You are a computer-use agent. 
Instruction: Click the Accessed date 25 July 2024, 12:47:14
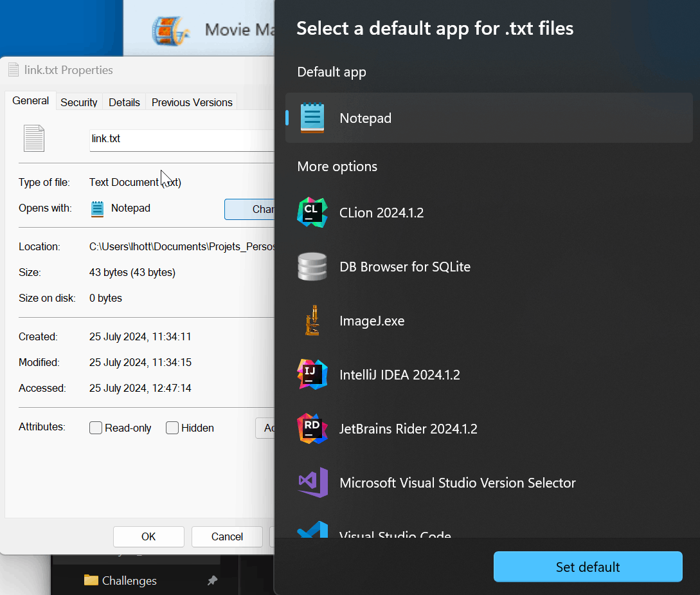pyautogui.click(x=140, y=388)
